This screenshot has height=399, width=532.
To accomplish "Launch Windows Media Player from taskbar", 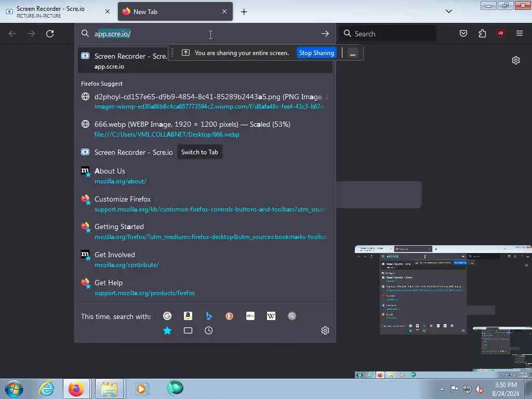I will pos(141,389).
